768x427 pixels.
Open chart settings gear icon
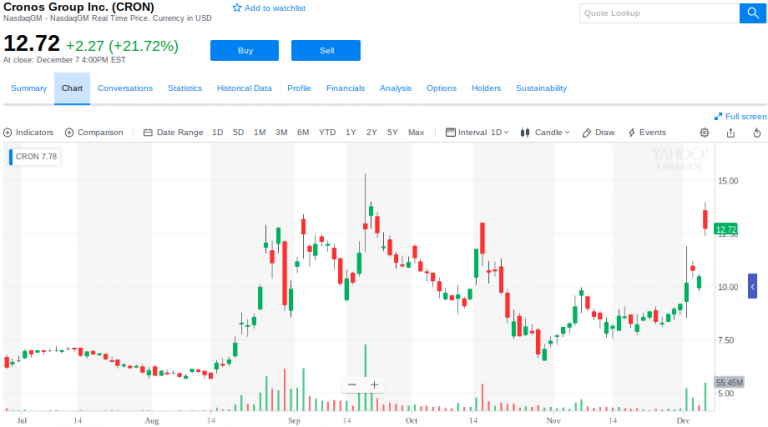click(x=704, y=133)
